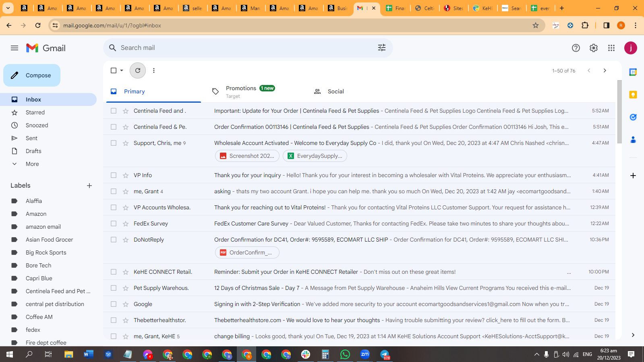This screenshot has width=644, height=362.
Task: Tick the select-all emails checkbox
Action: [114, 70]
